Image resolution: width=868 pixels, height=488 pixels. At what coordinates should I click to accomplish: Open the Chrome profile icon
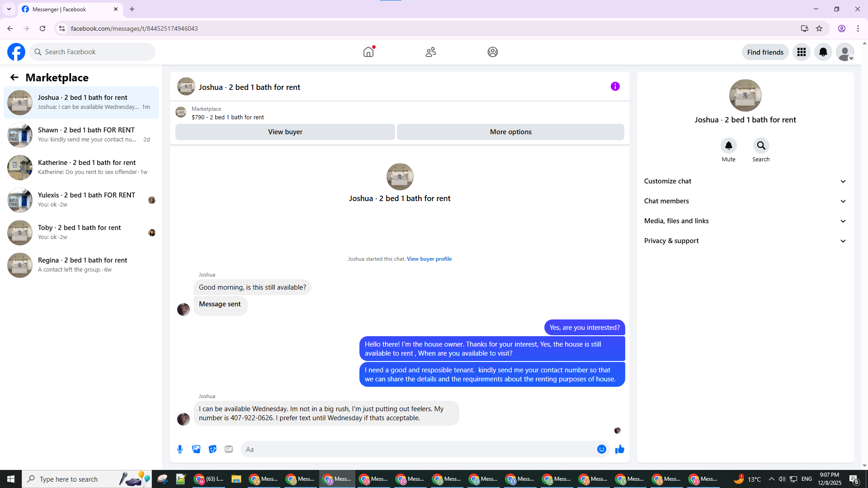tap(842, 28)
